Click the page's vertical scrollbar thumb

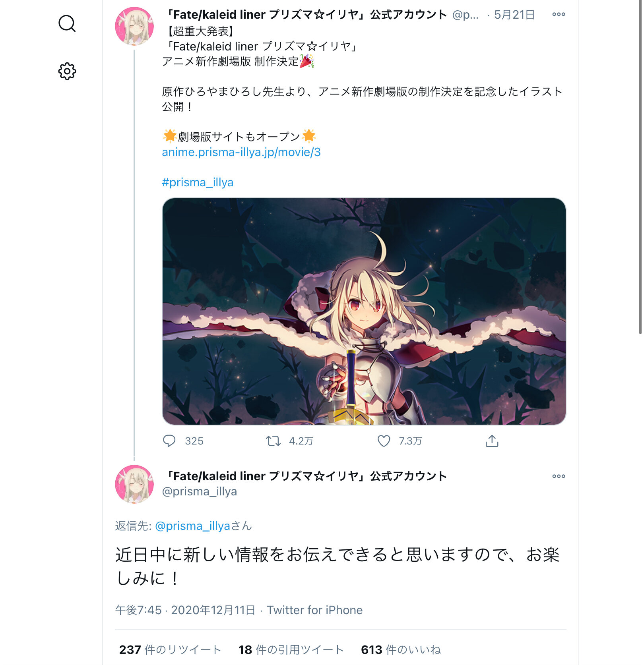coord(641,167)
